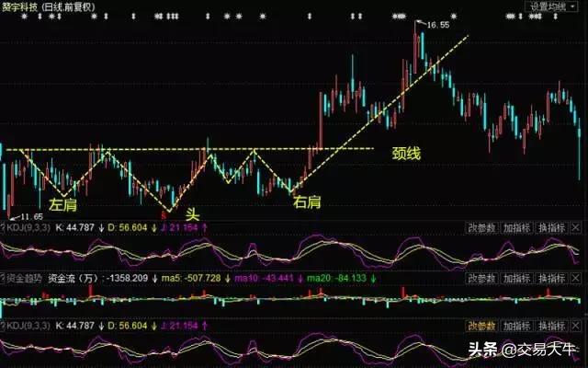Click highlighted 改参数 in bottom KDJ panel
This screenshot has width=588, height=368.
[481, 326]
